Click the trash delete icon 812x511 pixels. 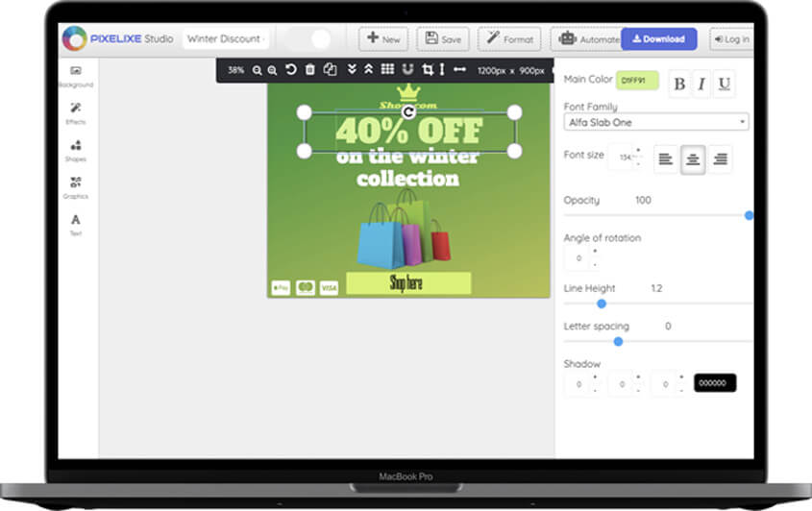point(309,70)
